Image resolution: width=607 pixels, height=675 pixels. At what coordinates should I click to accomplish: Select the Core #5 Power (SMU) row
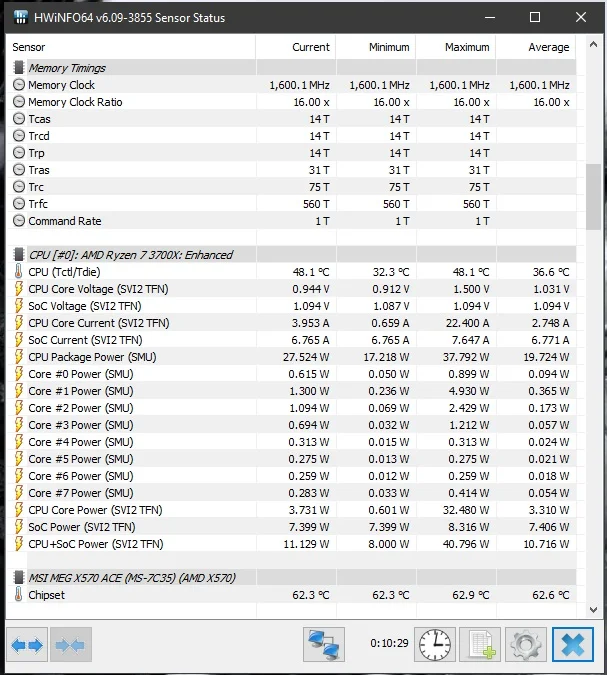point(292,459)
